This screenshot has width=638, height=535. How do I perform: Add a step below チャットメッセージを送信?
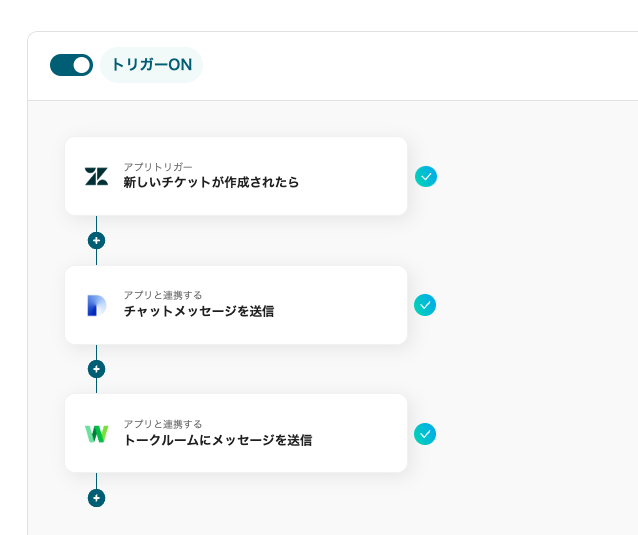pos(96,369)
